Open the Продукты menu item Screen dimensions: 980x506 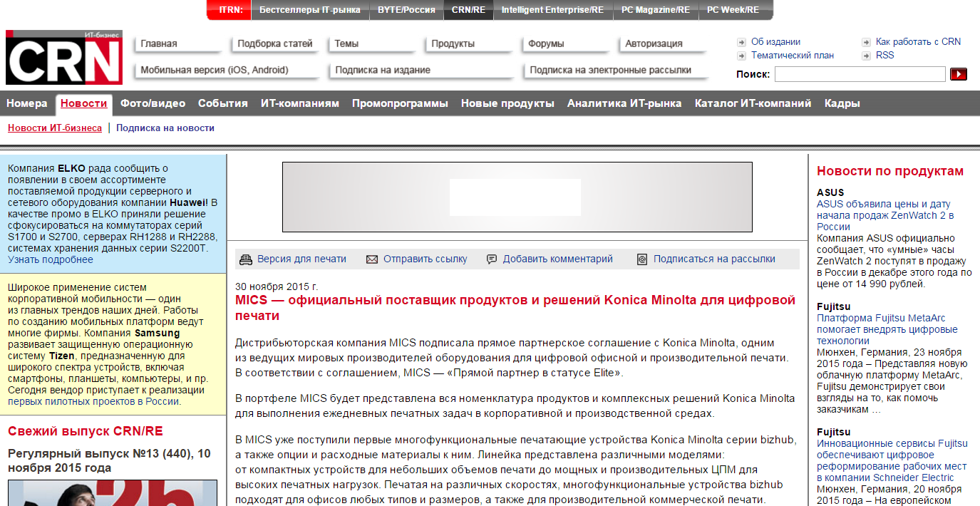tap(468, 43)
